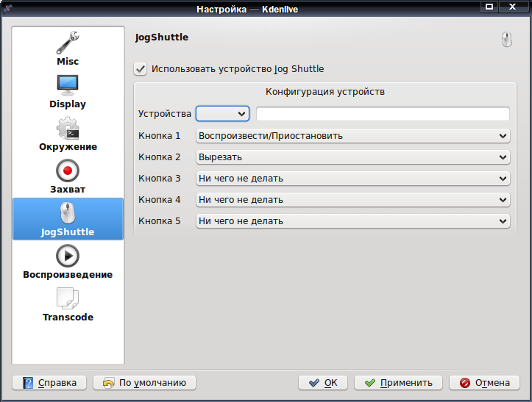
Task: Open the Устройства device dropdown
Action: (222, 114)
